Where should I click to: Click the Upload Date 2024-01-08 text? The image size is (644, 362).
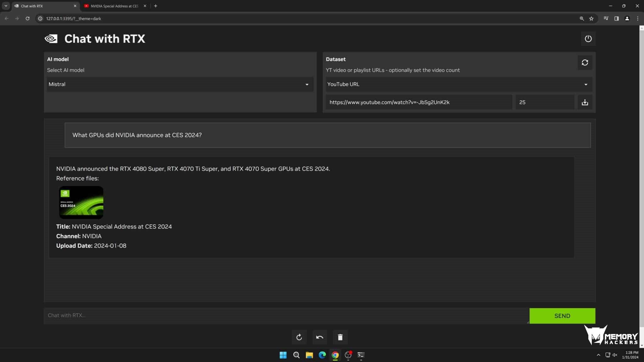[x=91, y=246]
